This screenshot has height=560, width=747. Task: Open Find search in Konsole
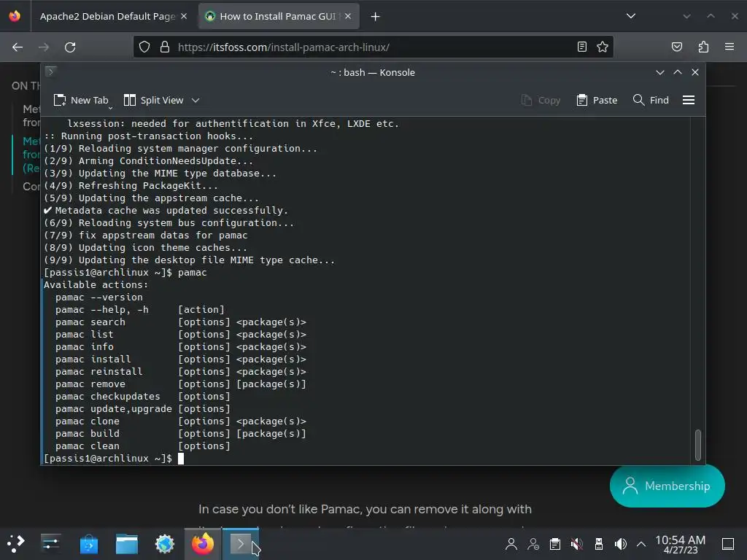pos(651,101)
